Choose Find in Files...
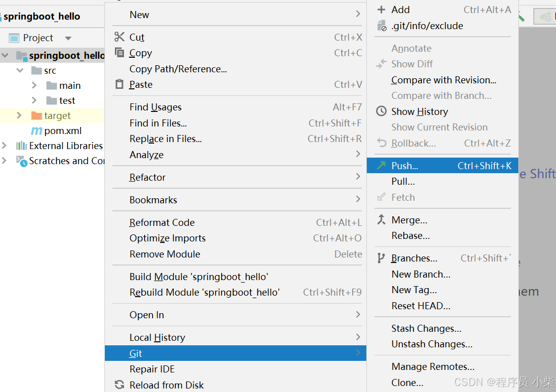 pos(236,123)
